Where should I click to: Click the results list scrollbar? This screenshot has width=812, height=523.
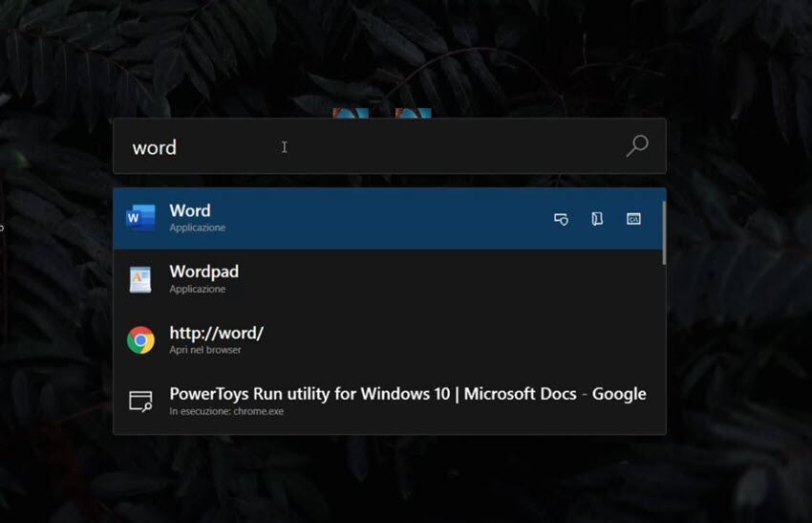[x=663, y=233]
